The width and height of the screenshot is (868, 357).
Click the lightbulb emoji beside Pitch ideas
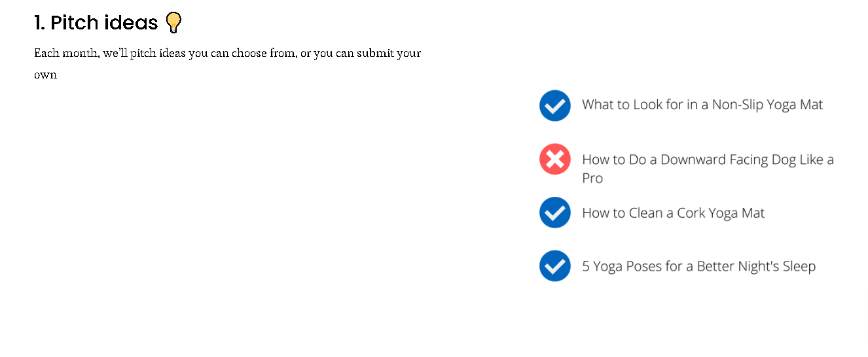tap(173, 23)
